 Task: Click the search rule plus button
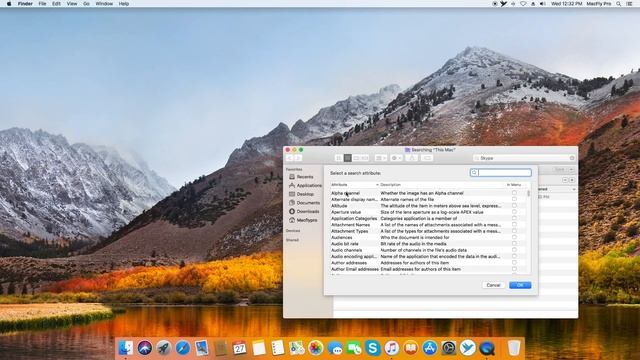click(572, 180)
